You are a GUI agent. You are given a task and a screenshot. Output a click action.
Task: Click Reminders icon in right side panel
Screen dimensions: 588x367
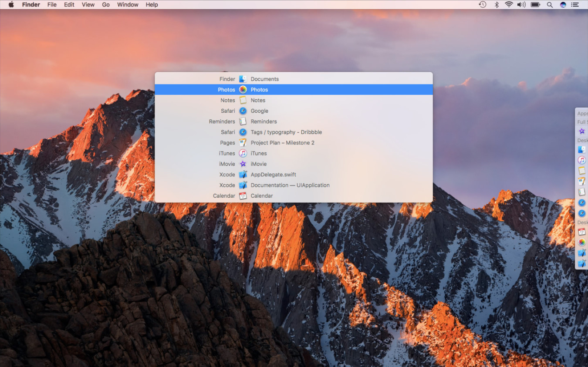click(581, 192)
